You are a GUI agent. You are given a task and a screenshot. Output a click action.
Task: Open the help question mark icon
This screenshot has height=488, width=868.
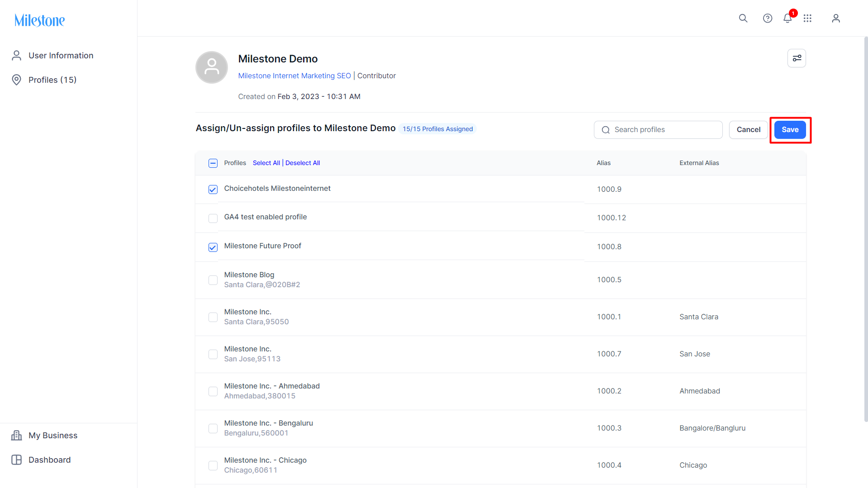pyautogui.click(x=768, y=18)
